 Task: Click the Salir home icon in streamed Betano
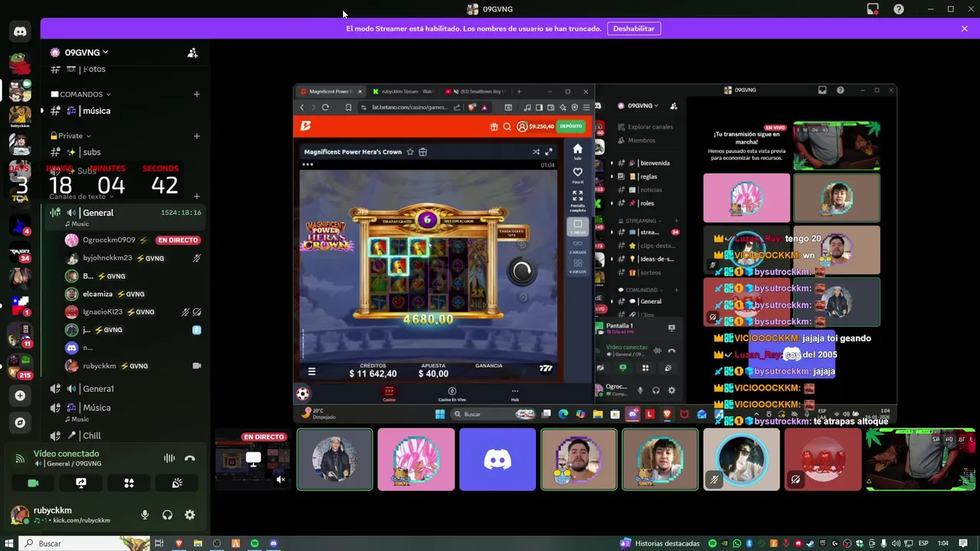click(x=578, y=151)
